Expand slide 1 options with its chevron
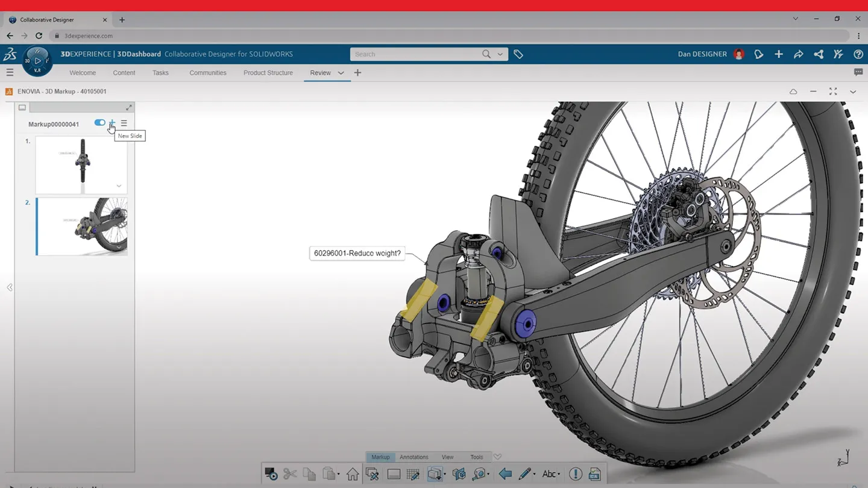 [x=119, y=186]
